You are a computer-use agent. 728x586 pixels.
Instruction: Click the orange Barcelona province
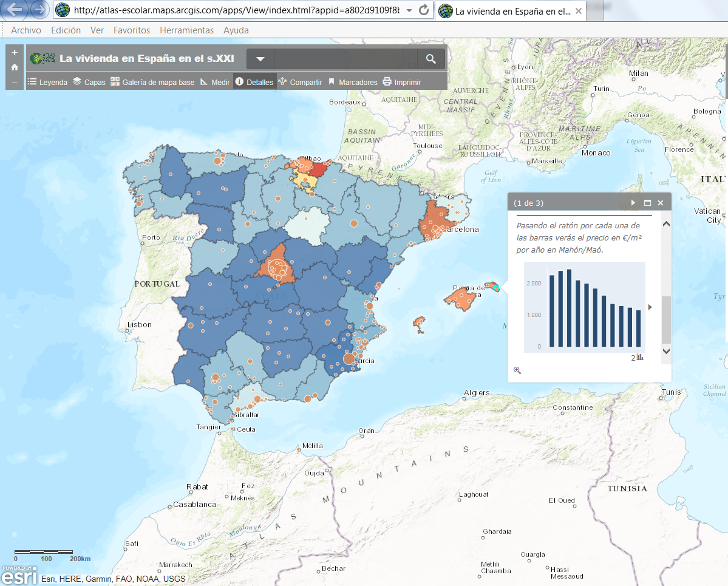[x=435, y=221]
